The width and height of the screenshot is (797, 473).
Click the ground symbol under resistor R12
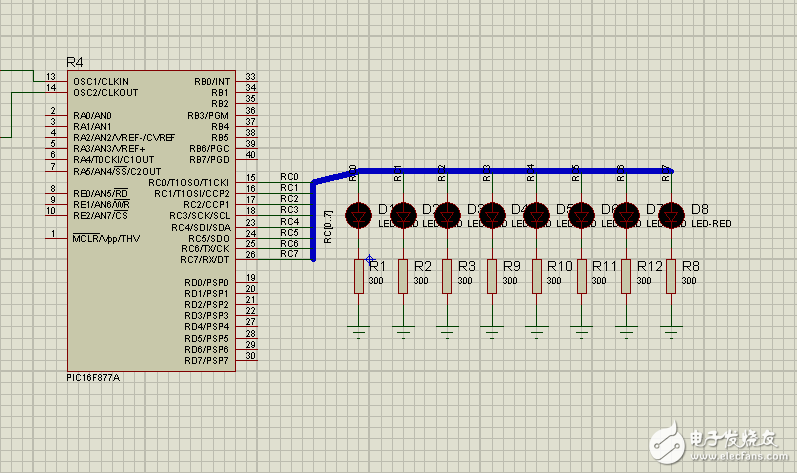click(x=626, y=332)
